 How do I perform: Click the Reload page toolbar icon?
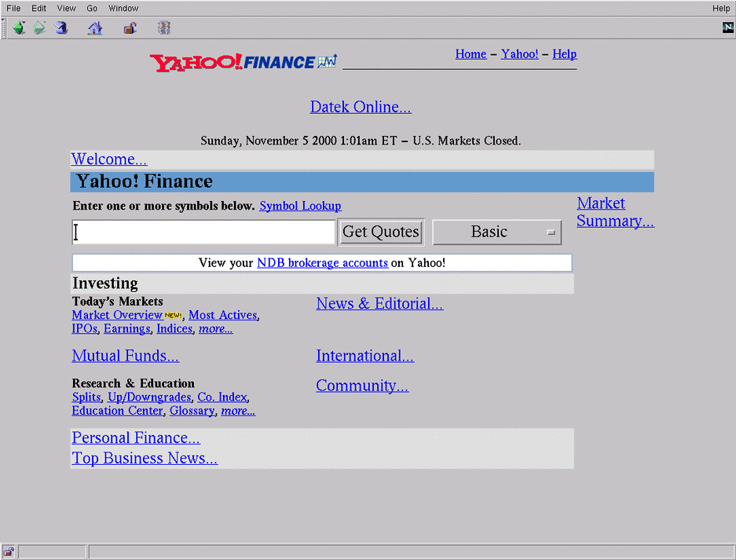(x=60, y=28)
